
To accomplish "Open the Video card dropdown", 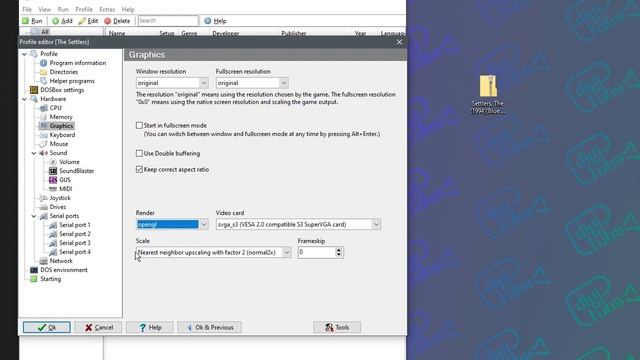I will point(376,224).
